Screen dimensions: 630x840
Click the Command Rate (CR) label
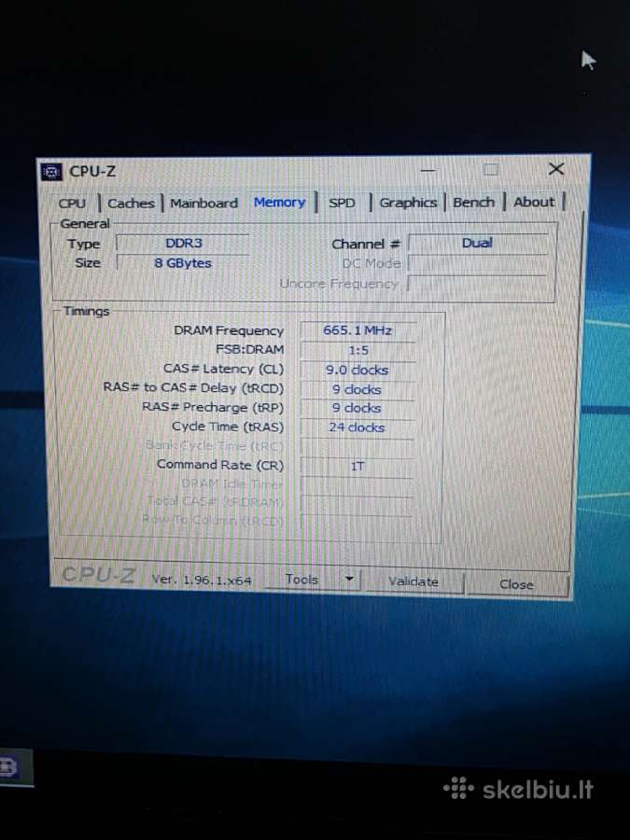[x=220, y=465]
